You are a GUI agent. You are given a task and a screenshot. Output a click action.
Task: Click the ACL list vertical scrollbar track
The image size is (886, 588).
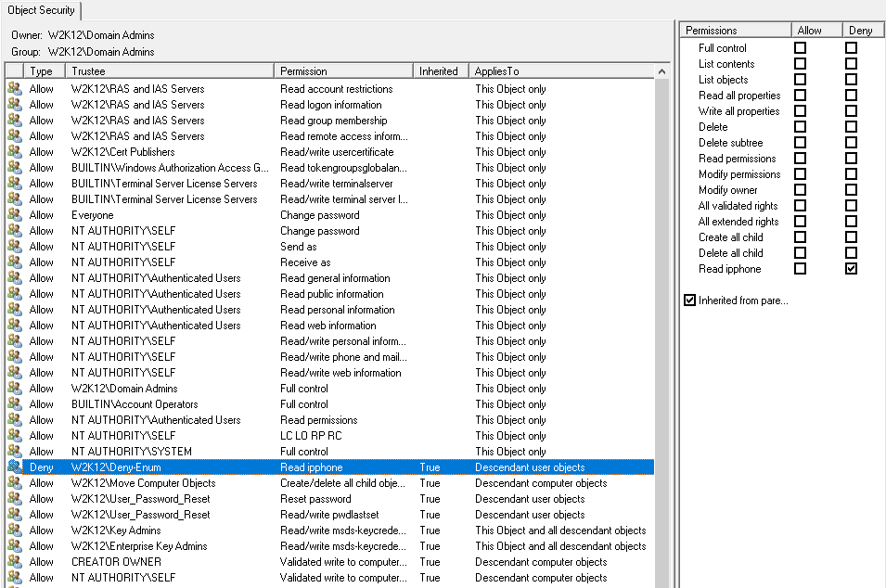pos(661,333)
